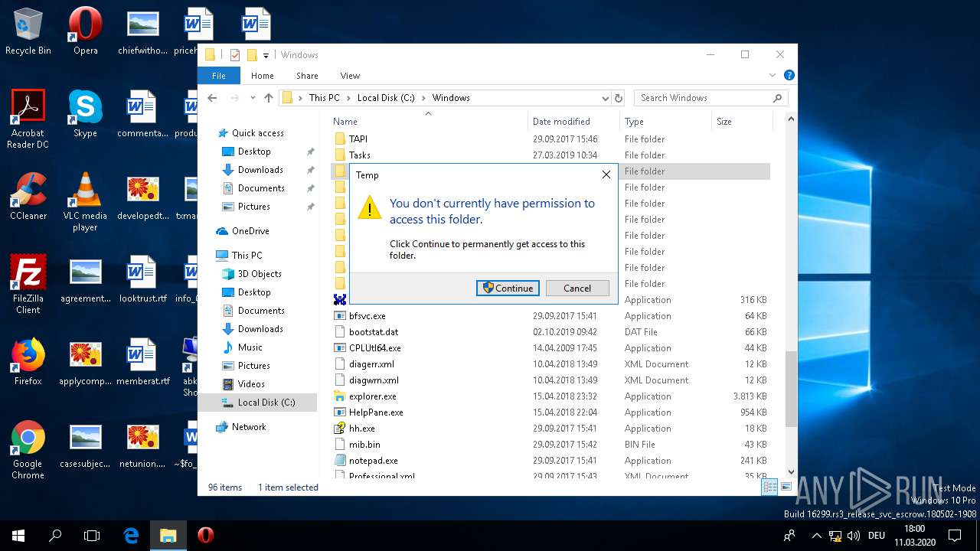
Task: Open pinned Documents under Quick access
Action: [x=261, y=188]
